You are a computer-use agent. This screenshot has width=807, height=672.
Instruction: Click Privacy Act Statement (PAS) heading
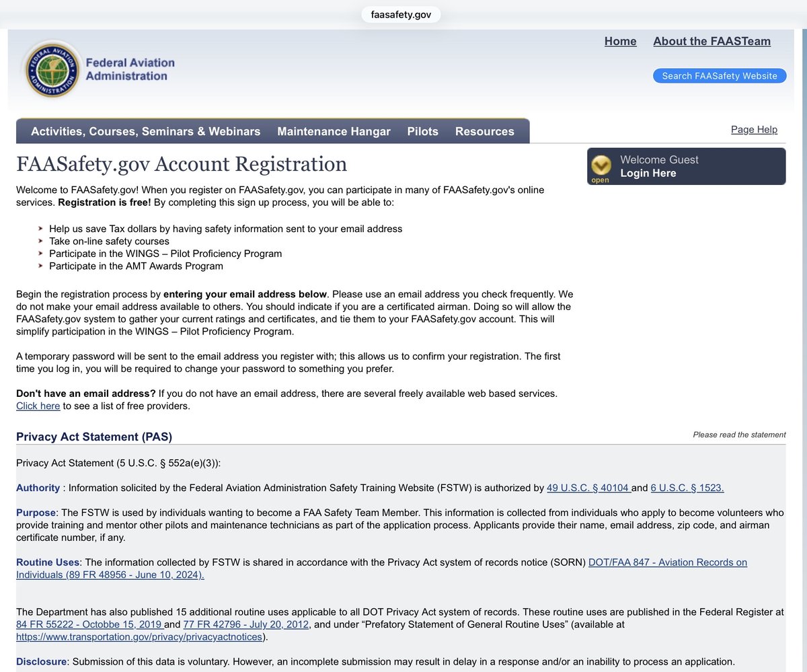coord(94,437)
